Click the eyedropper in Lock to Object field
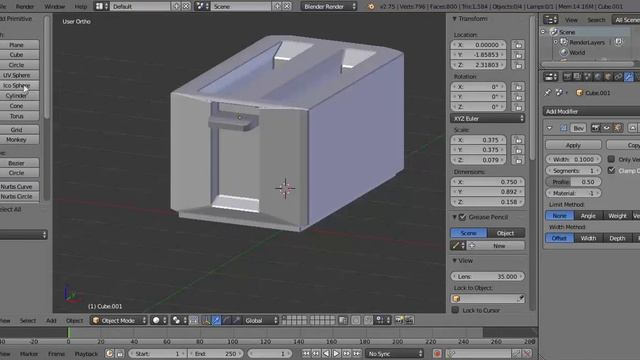 tap(520, 298)
